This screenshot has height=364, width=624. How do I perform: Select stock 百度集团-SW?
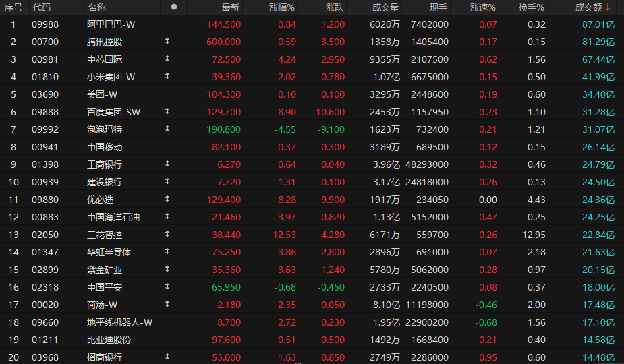click(113, 112)
